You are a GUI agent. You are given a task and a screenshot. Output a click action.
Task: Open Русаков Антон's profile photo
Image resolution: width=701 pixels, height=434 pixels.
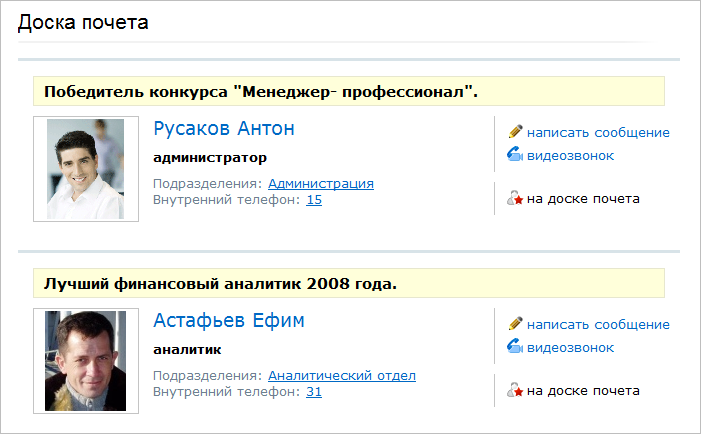pos(86,169)
